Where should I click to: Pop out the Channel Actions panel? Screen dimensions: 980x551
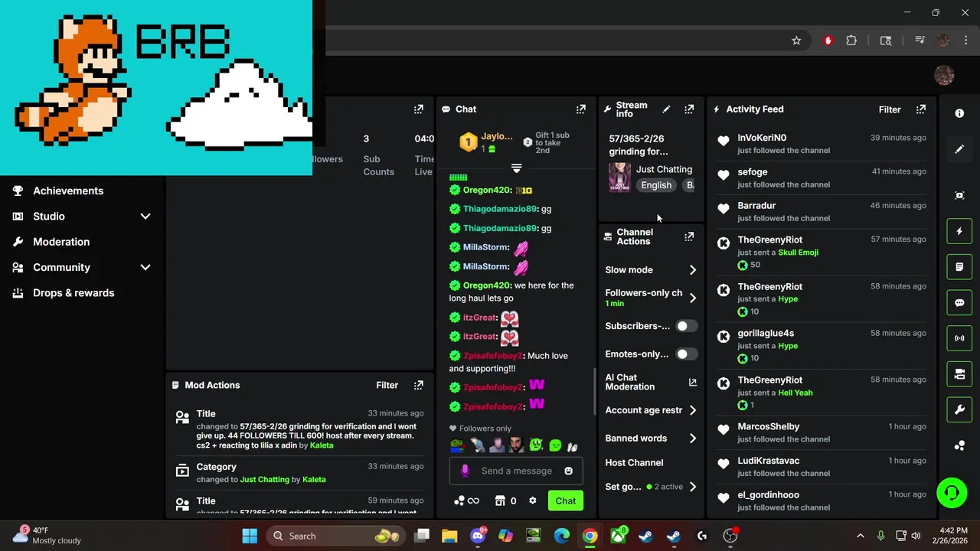[689, 236]
